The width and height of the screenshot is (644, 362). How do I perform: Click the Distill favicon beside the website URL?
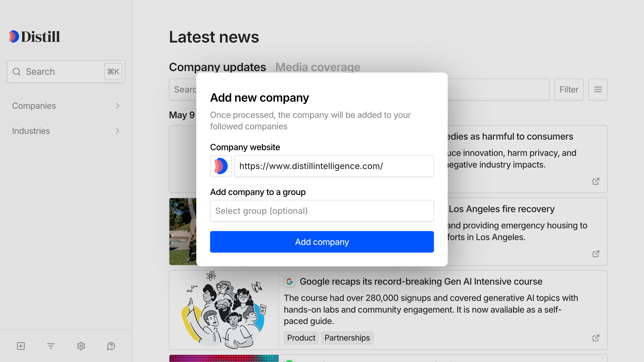click(221, 166)
